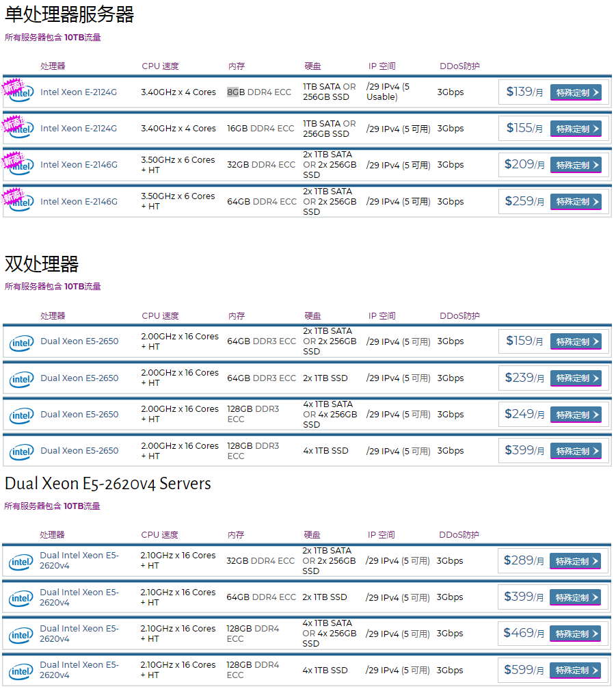Click Intel logo in $249 Dual Xeon E5-2650 row
Viewport: 616px width, 689px height.
pos(22,415)
